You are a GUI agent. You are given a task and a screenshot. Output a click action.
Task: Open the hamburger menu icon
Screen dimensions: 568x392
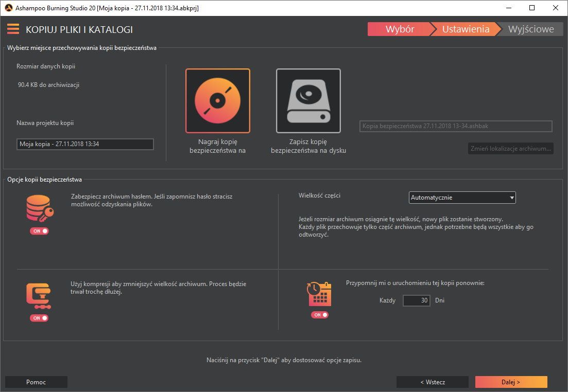click(x=13, y=29)
